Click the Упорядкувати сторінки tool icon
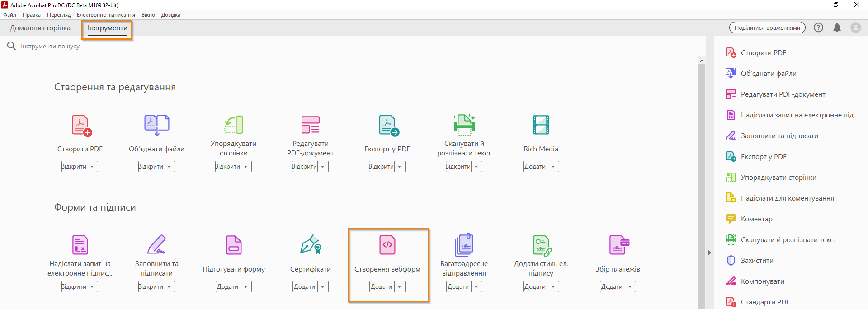The width and height of the screenshot is (868, 309). click(x=234, y=125)
